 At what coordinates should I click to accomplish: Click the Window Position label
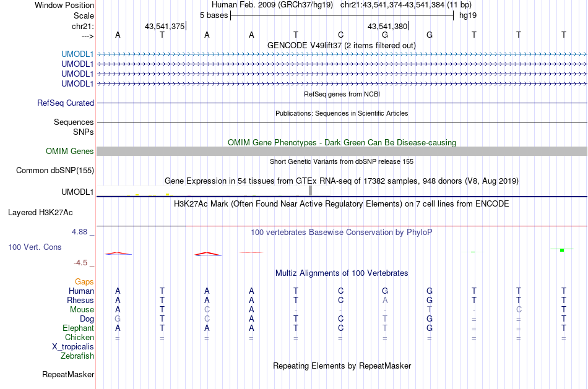coord(64,5)
